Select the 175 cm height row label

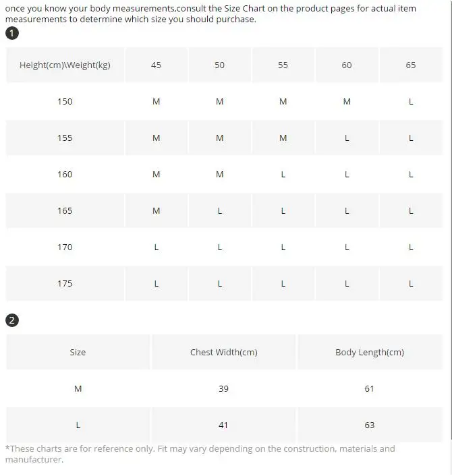pyautogui.click(x=65, y=284)
